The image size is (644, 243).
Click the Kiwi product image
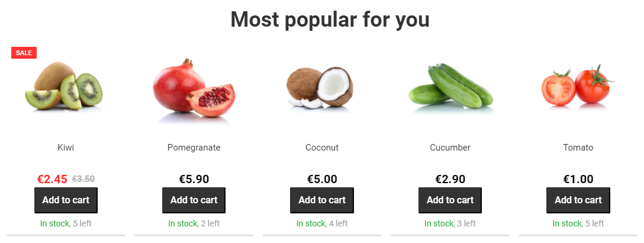click(x=64, y=89)
